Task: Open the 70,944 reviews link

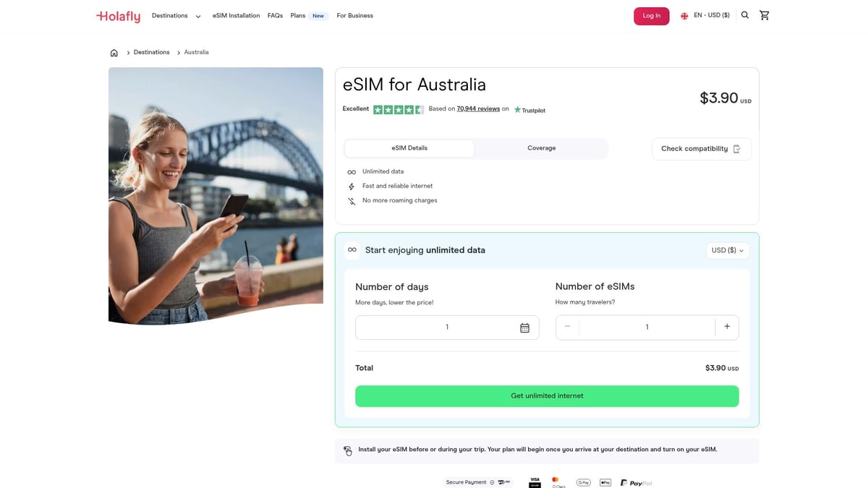Action: pos(478,108)
